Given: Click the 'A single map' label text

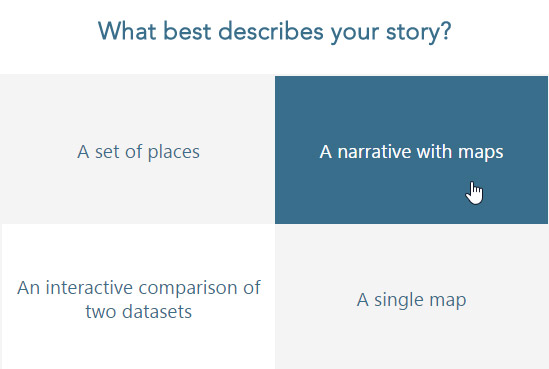Looking at the screenshot, I should coord(411,300).
